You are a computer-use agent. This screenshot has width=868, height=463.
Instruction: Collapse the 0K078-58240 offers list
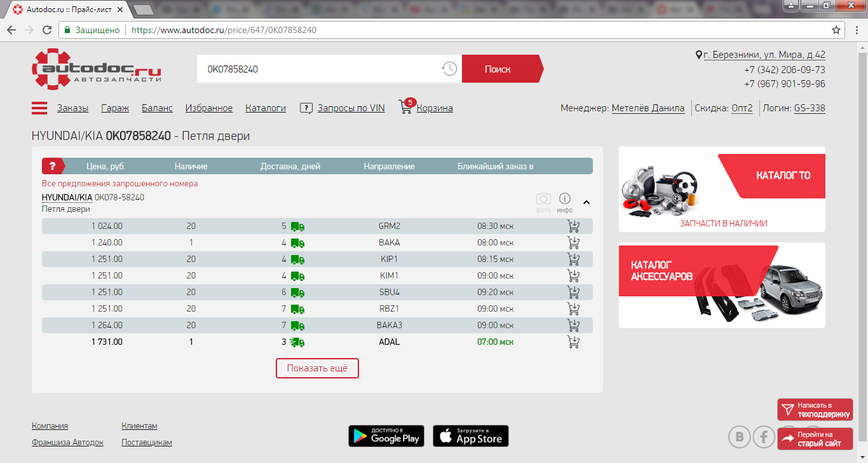tap(587, 202)
